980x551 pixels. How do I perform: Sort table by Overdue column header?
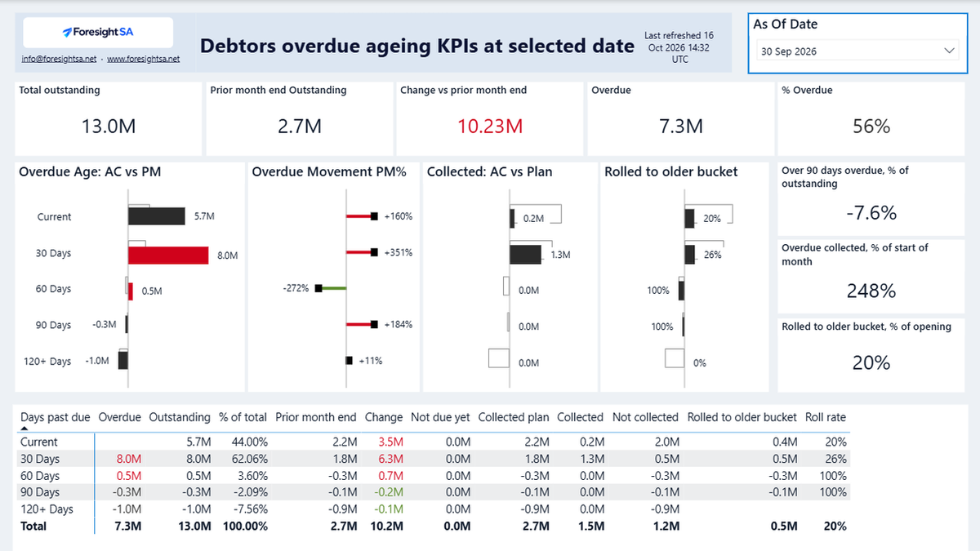[119, 417]
